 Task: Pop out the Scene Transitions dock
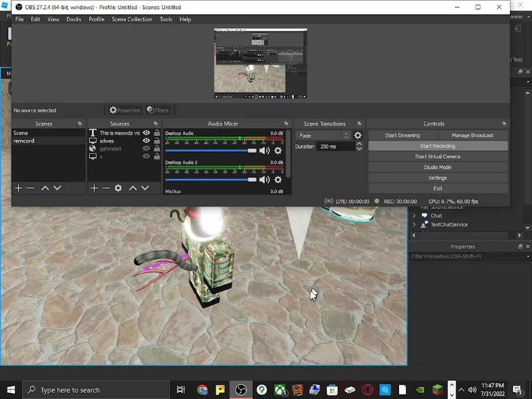click(x=359, y=124)
